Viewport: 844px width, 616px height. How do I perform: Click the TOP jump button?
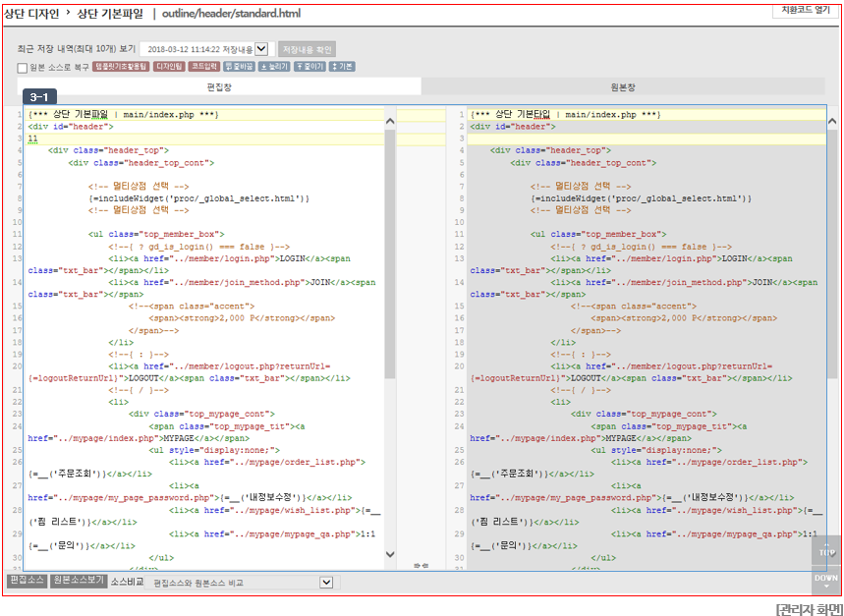click(826, 550)
